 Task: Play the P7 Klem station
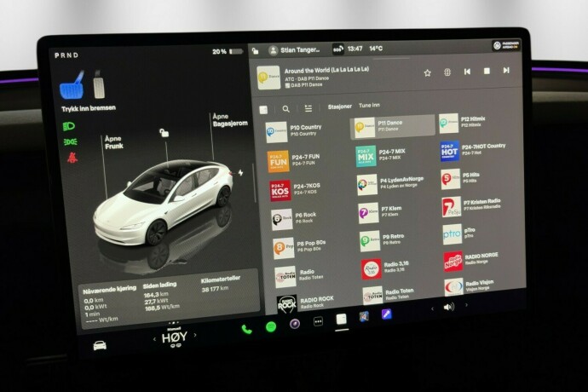382,212
